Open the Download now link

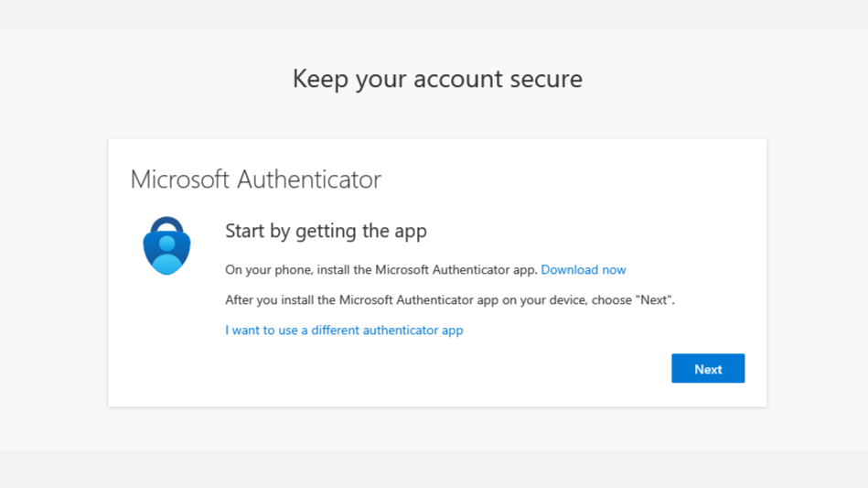point(584,270)
